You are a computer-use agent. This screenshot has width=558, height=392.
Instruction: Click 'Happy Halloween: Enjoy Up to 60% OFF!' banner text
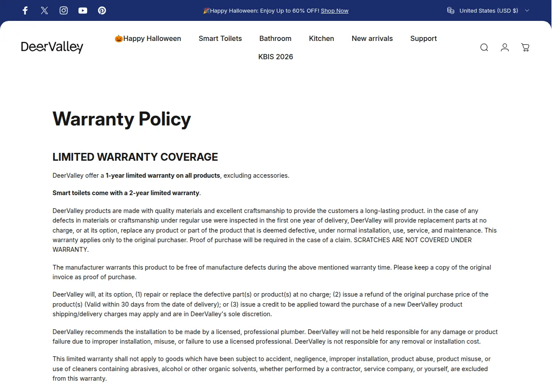point(261,10)
